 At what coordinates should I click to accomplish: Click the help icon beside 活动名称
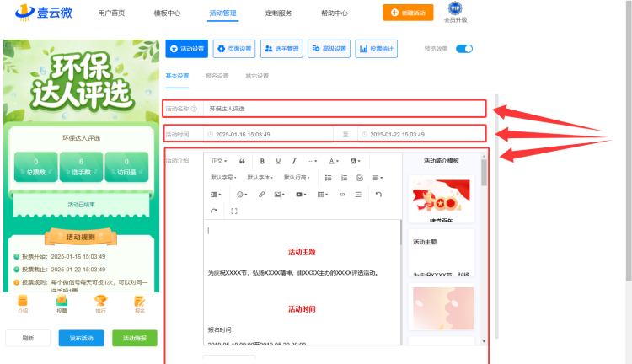194,109
